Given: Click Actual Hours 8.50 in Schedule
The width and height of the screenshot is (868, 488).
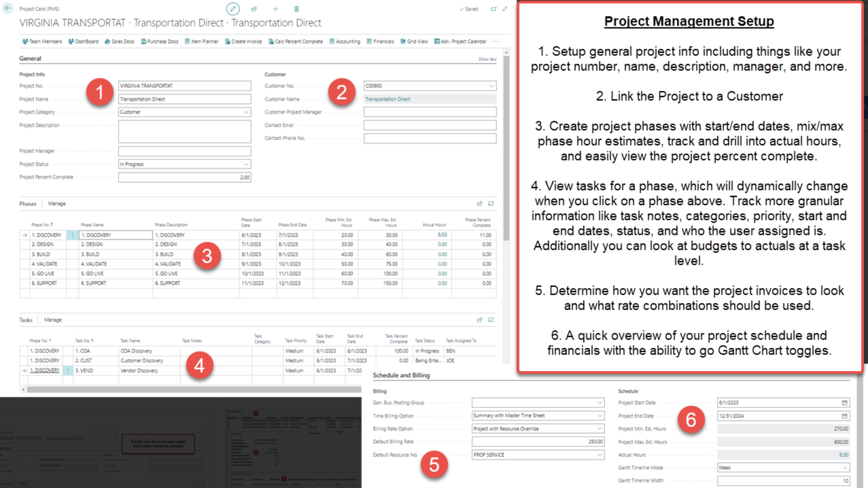Looking at the screenshot, I should 844,455.
